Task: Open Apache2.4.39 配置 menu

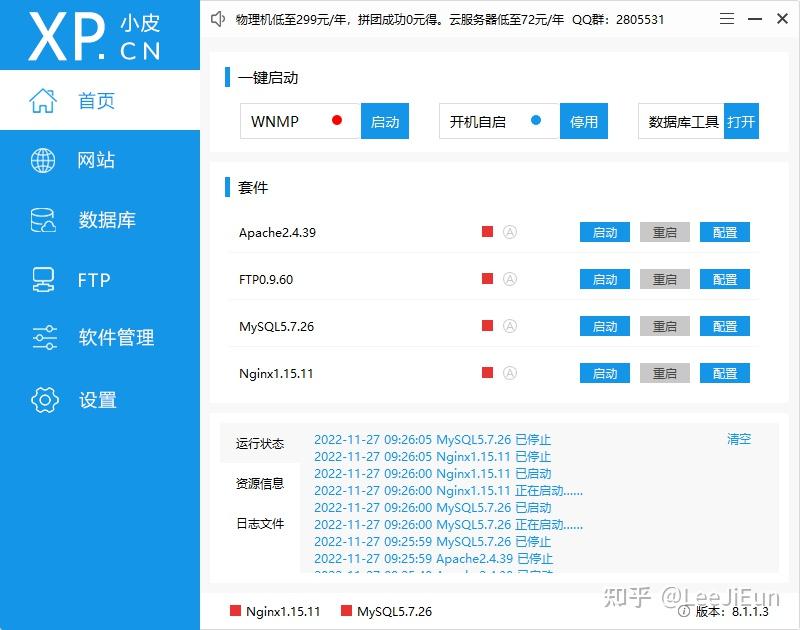Action: coord(724,232)
